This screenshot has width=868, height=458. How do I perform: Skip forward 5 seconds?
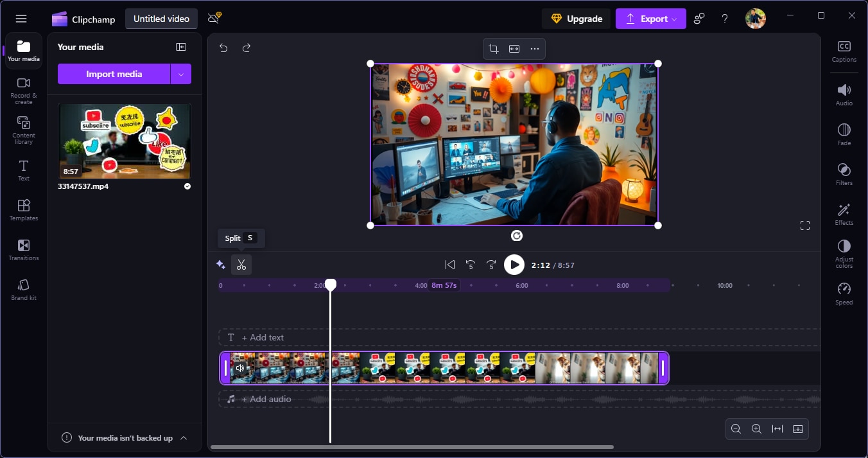point(491,265)
